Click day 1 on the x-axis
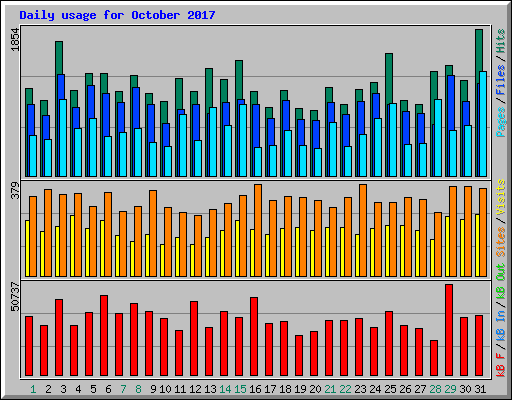 point(33,389)
